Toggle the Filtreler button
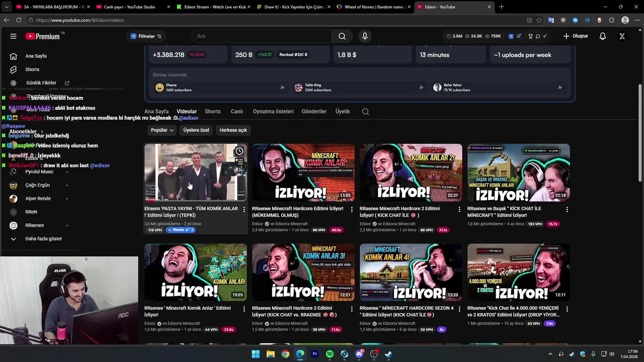 tap(146, 36)
